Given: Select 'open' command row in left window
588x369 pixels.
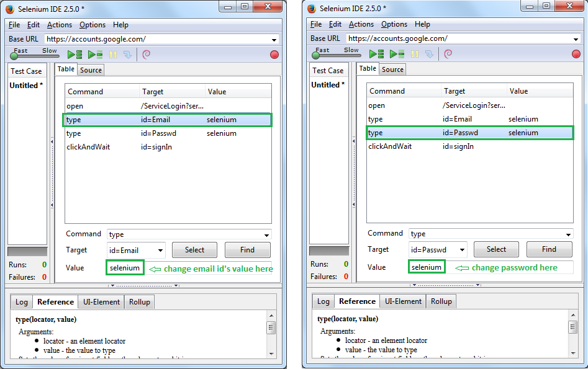Looking at the screenshot, I should tap(168, 106).
